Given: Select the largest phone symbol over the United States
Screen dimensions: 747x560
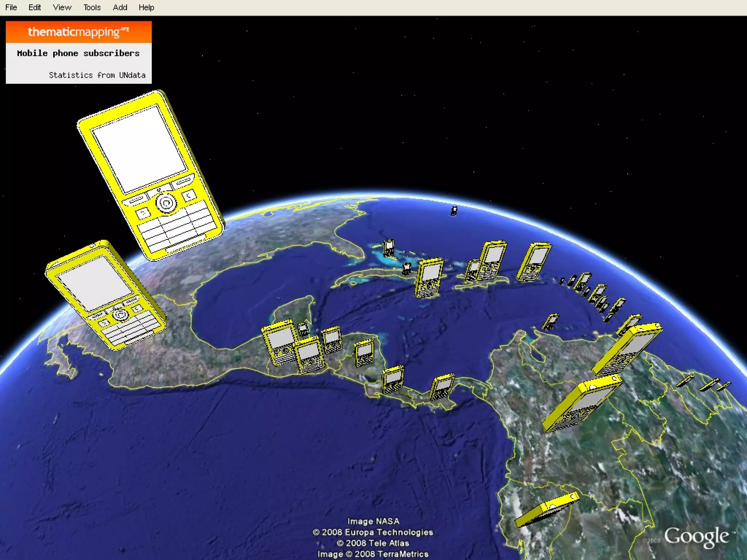Looking at the screenshot, I should [151, 176].
